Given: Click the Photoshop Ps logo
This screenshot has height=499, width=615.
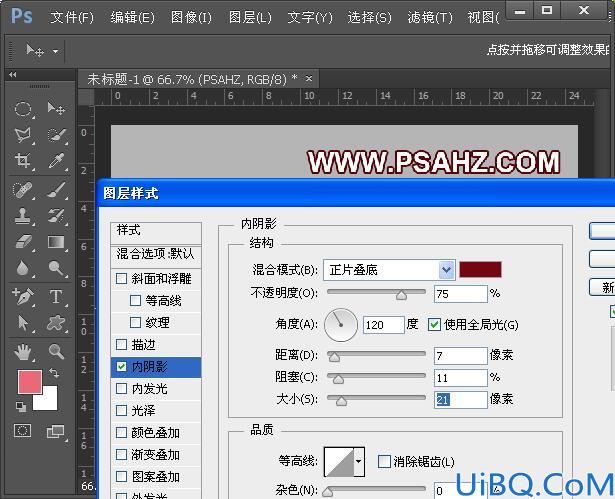Looking at the screenshot, I should (22, 16).
